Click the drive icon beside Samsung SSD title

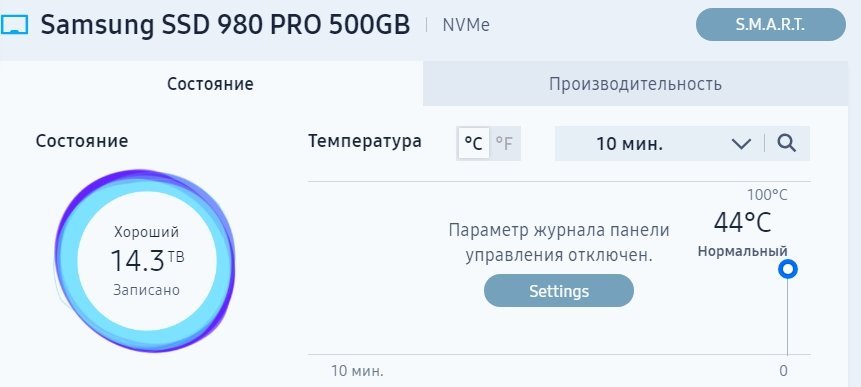[x=14, y=25]
